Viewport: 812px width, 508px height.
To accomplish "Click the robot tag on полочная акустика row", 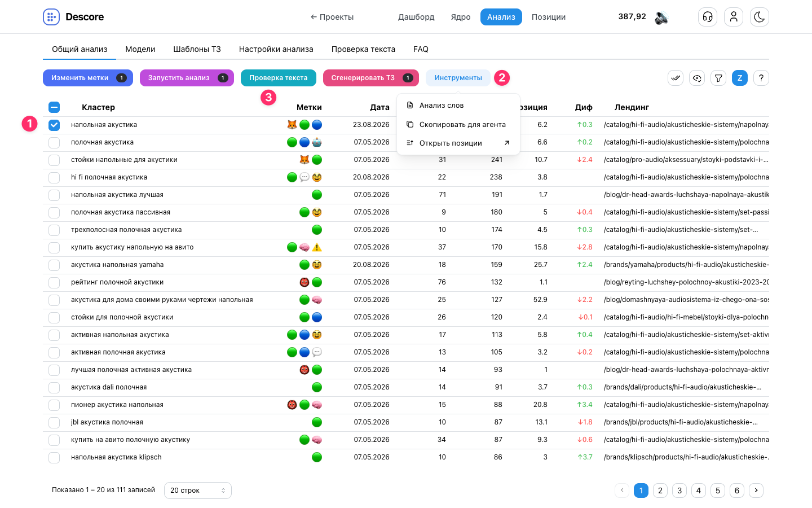I will 317,142.
